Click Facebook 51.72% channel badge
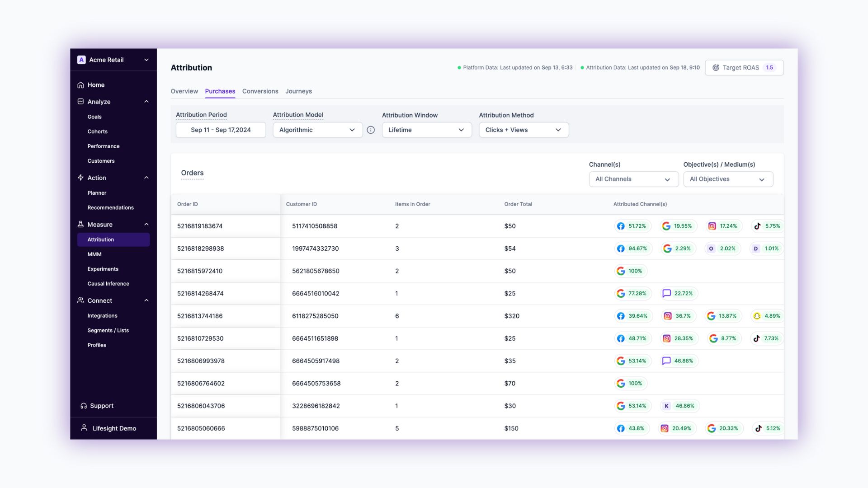The image size is (868, 488). coord(632,226)
